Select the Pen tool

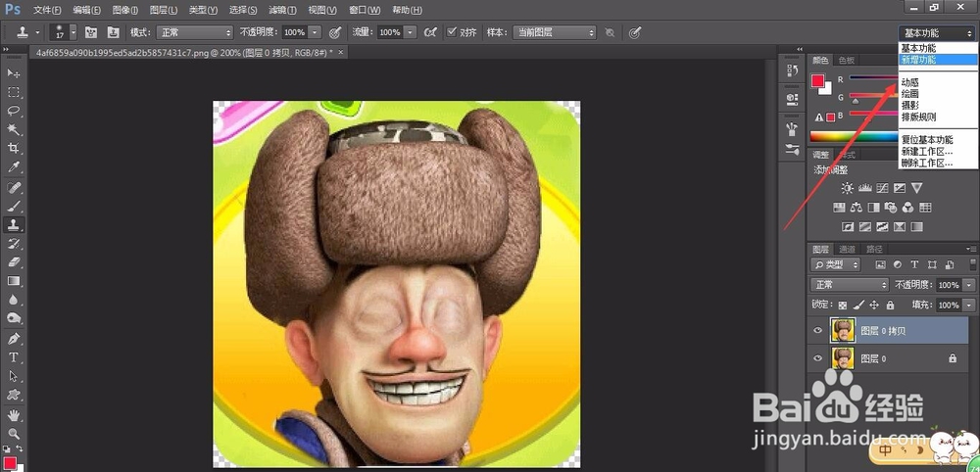click(x=13, y=339)
